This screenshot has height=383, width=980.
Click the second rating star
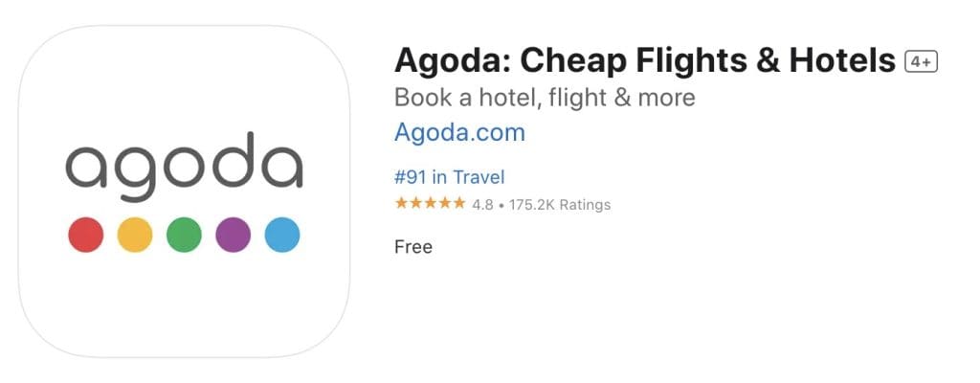click(415, 204)
